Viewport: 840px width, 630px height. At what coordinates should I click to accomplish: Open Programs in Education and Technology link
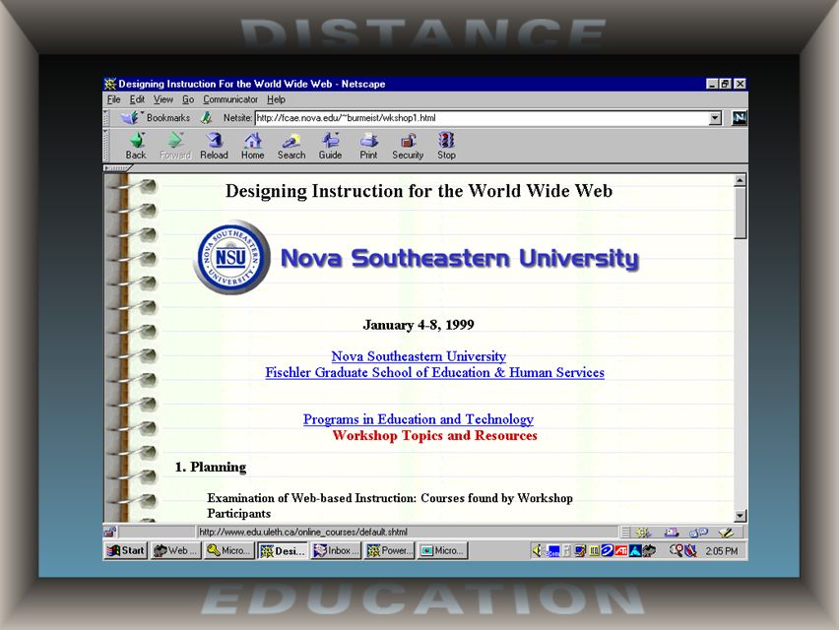click(x=418, y=419)
